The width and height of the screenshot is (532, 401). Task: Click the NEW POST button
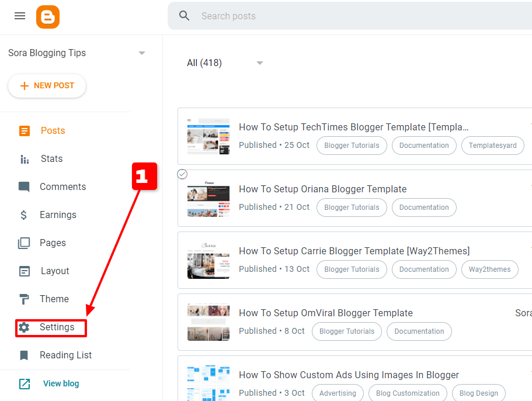[x=47, y=85]
